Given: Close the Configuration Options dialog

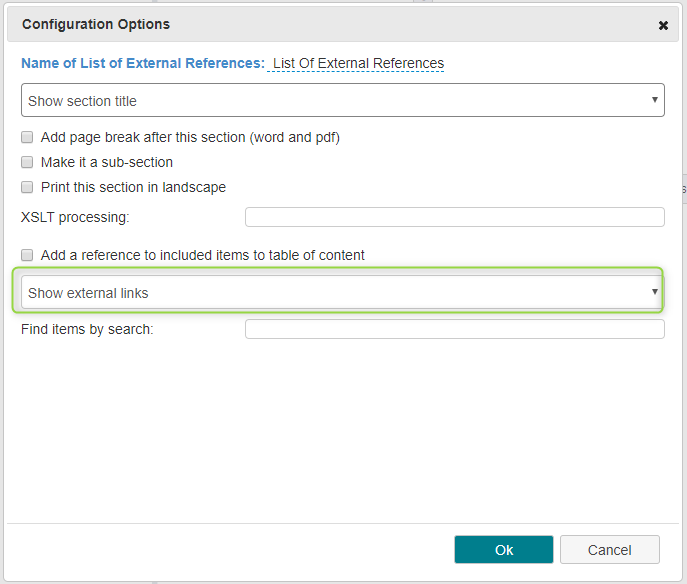Looking at the screenshot, I should click(x=663, y=25).
